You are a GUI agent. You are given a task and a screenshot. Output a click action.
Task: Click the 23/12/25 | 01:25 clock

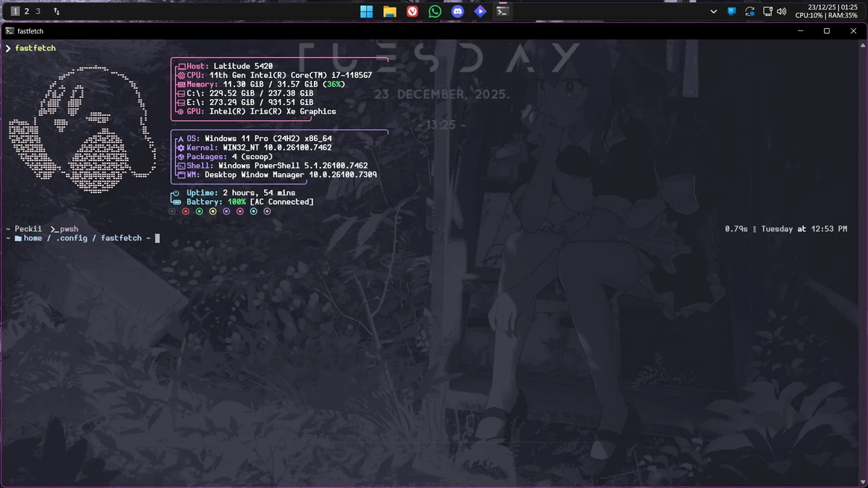(x=833, y=7)
